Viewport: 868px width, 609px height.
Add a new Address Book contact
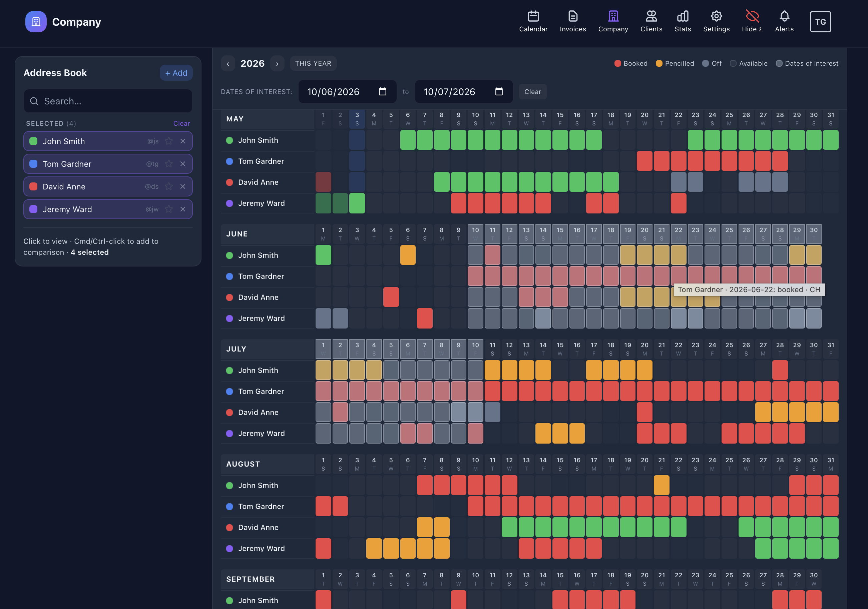tap(176, 73)
